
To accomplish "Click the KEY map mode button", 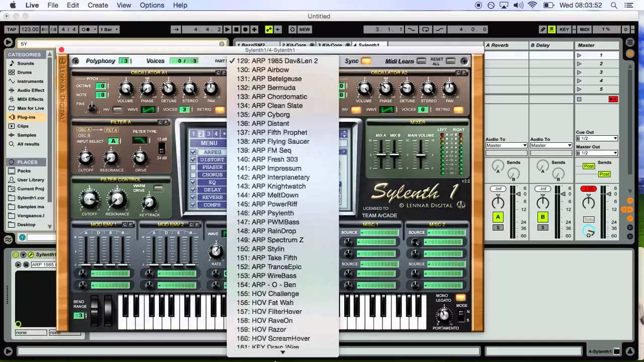I will (x=564, y=30).
